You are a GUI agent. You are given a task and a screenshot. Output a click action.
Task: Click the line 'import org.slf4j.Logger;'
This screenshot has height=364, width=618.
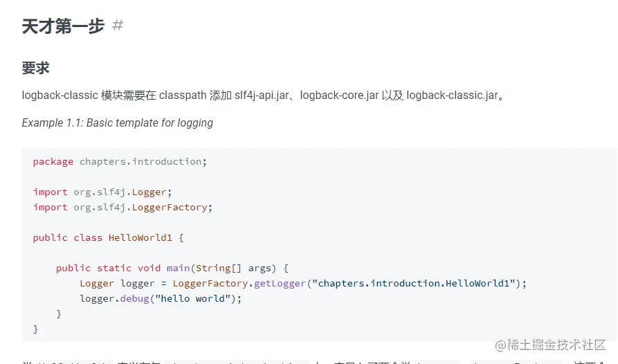coord(102,192)
